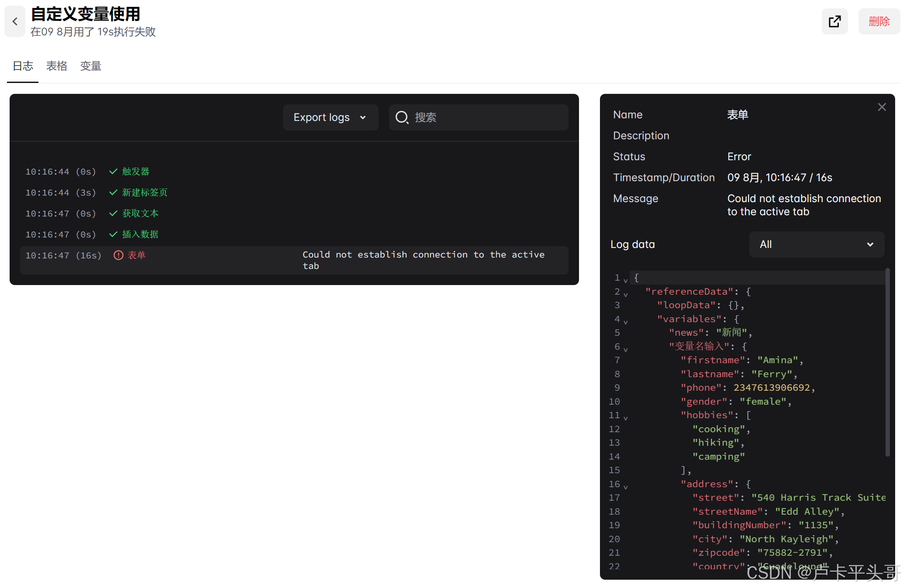Switch to the 表格 tab
The width and height of the screenshot is (903, 588).
(x=57, y=66)
